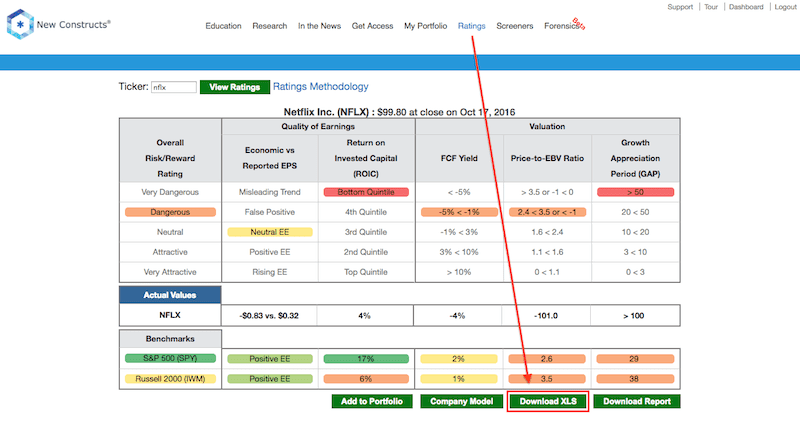Click the Valuation column header
Viewport: 800px width, 421px height.
pos(547,127)
